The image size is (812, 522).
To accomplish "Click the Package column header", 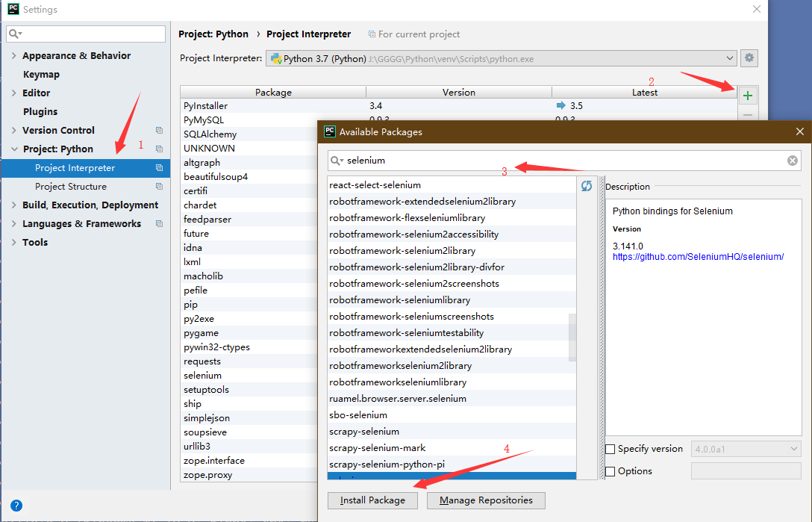I will [273, 93].
